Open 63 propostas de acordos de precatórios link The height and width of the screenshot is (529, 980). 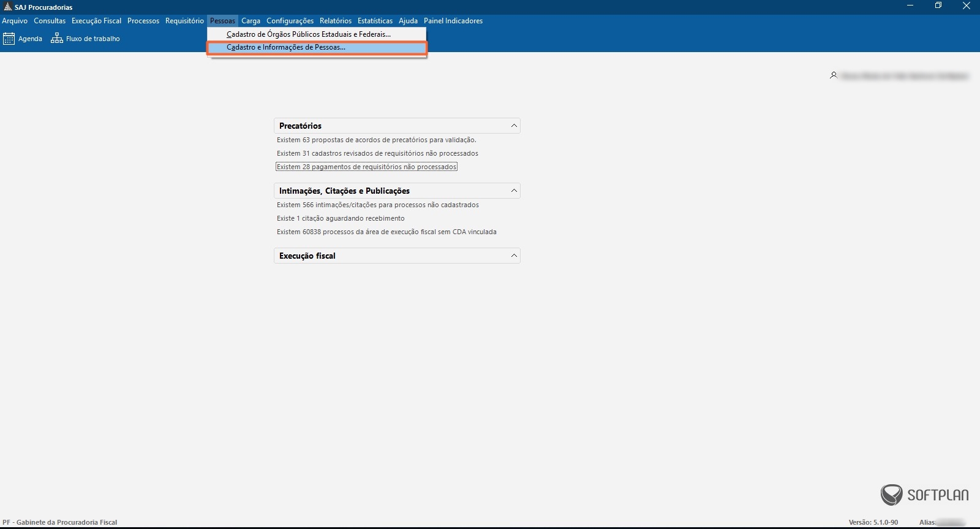click(376, 140)
